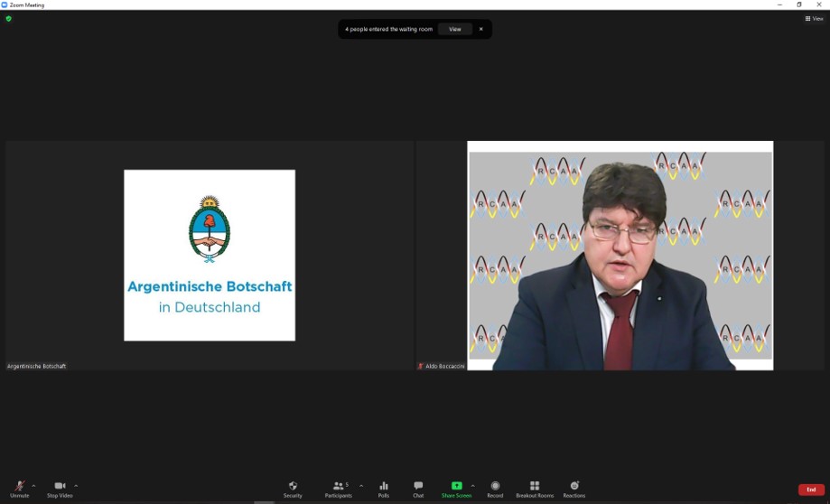Image resolution: width=830 pixels, height=504 pixels.
Task: Click the green encryption shield icon
Action: (x=8, y=19)
